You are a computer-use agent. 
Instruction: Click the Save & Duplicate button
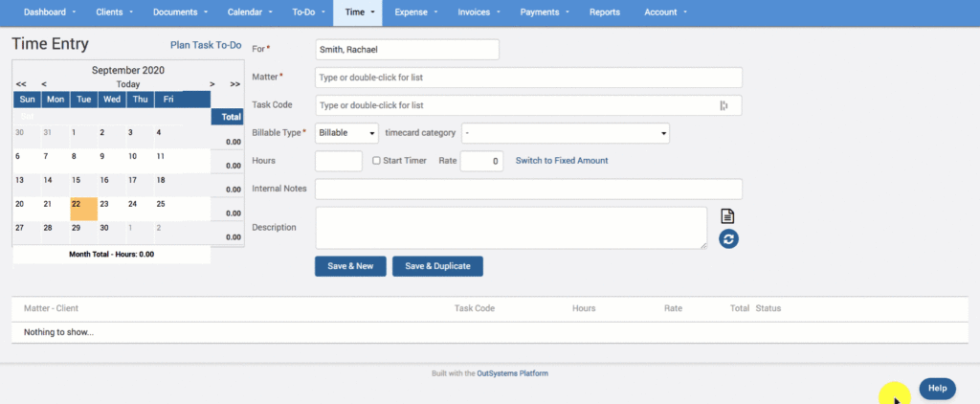(x=437, y=266)
